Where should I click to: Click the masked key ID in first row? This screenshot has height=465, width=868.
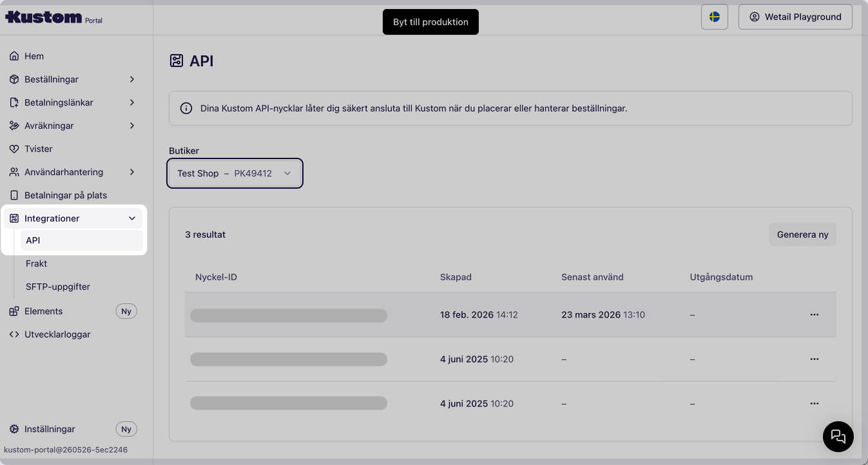[289, 315]
